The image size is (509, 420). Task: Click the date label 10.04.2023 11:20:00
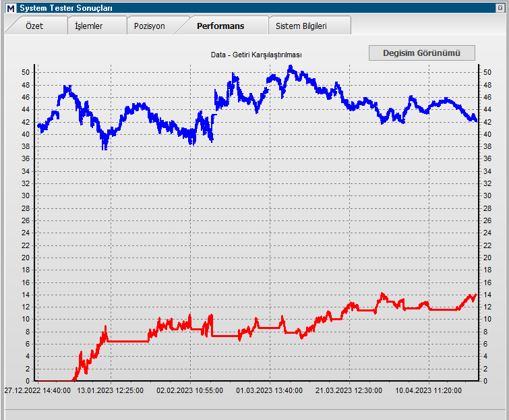tap(428, 390)
